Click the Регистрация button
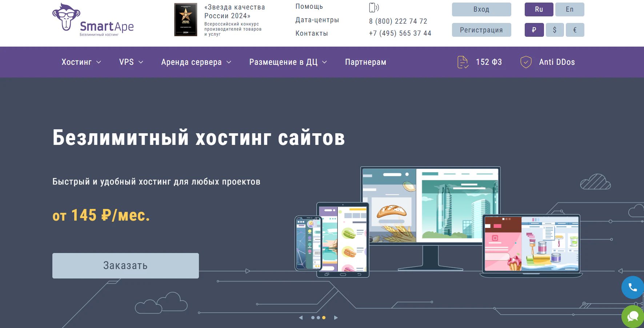The width and height of the screenshot is (644, 328). coord(481,30)
